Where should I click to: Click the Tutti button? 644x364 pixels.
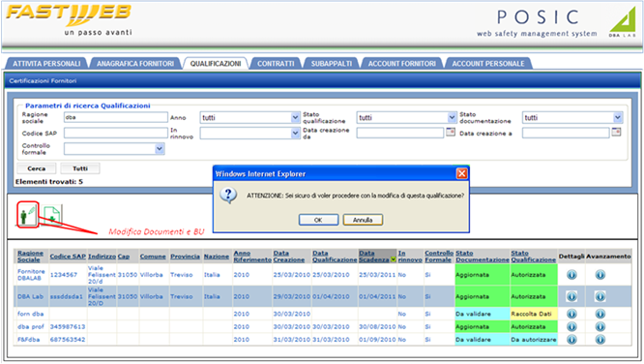click(80, 168)
